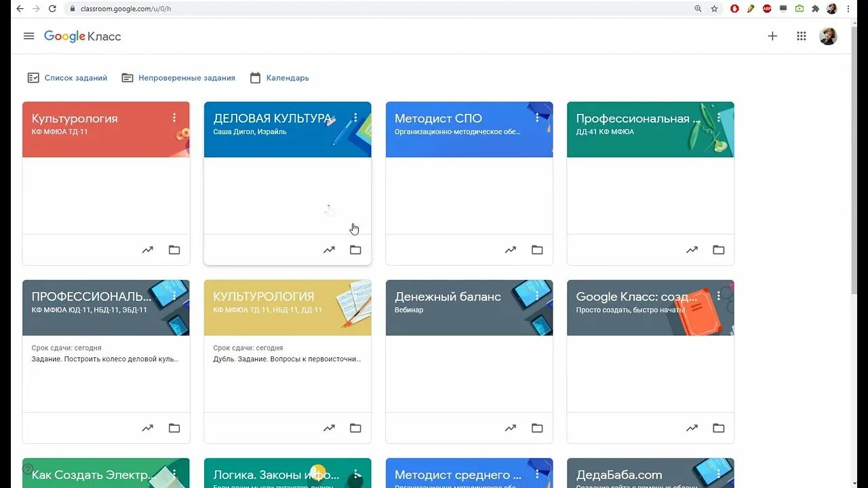
Task: Open Chrome's three-dot menu
Action: pyautogui.click(x=848, y=9)
